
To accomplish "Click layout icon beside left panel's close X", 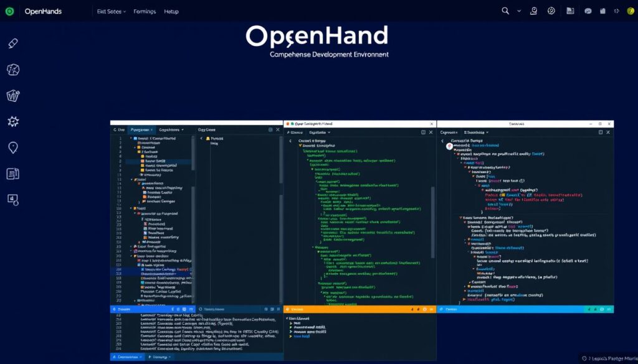I will coord(270,129).
